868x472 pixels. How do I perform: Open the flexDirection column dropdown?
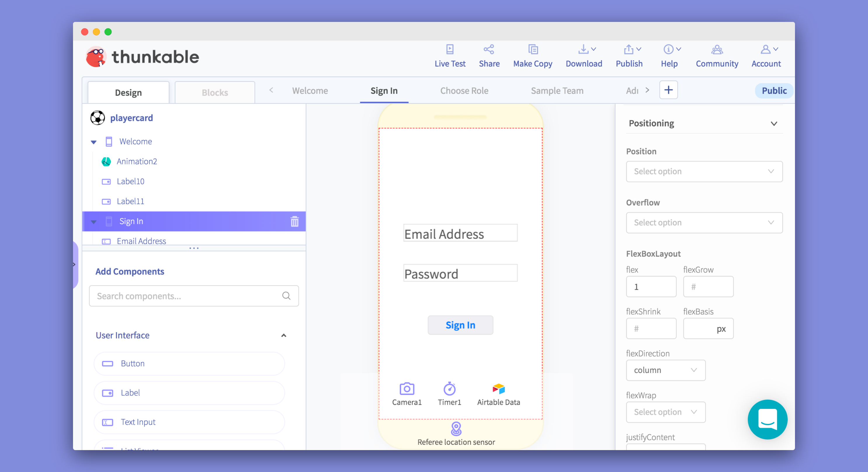[666, 370]
